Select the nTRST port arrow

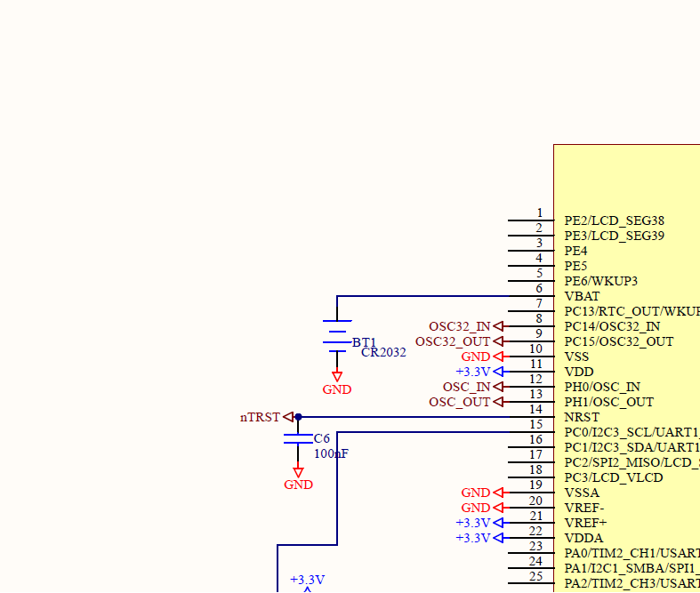(288, 417)
